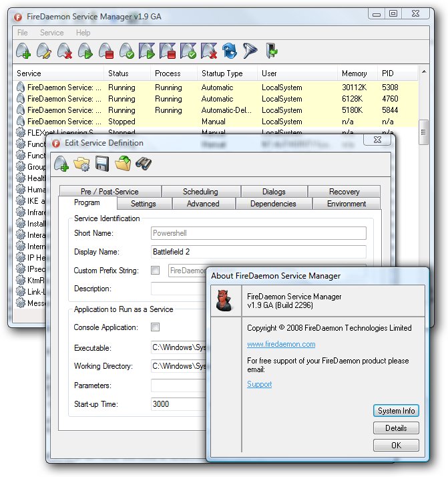448x477 pixels.
Task: Click gear icon of FLEXnet Licensing service row
Action: tap(20, 132)
